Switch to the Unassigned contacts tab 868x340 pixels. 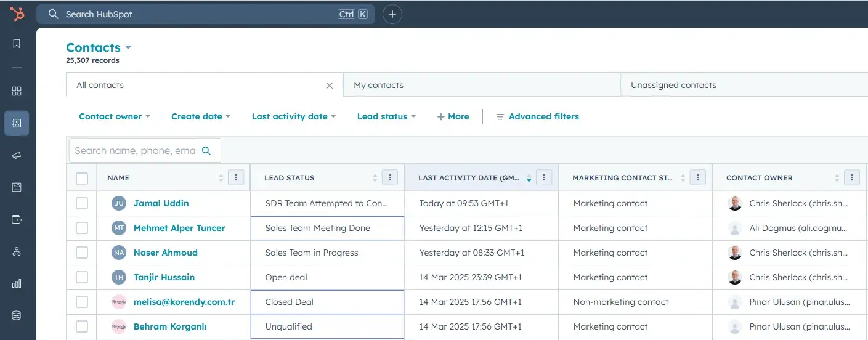(x=673, y=85)
